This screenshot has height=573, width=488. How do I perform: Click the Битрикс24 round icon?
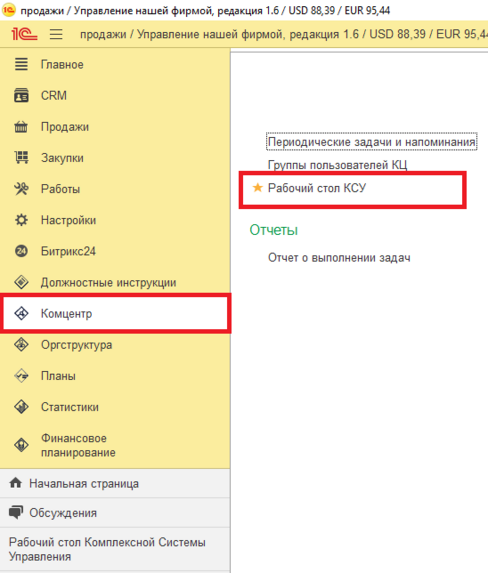pyautogui.click(x=21, y=251)
